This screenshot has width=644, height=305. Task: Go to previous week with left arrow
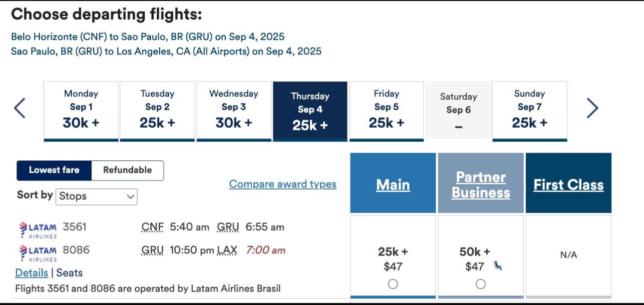(x=19, y=108)
